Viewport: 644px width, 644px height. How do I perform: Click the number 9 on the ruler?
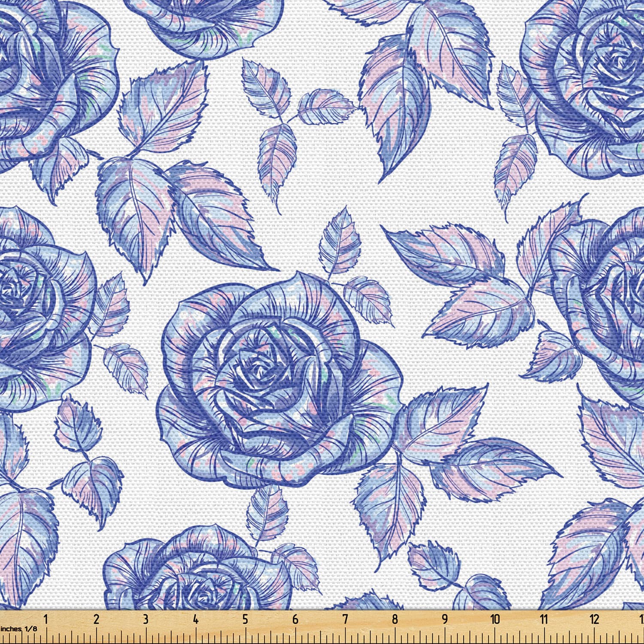[x=444, y=619]
